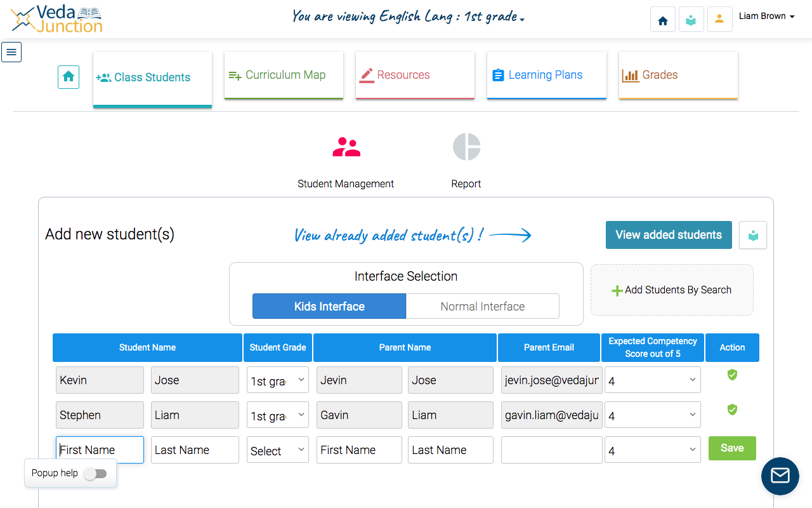Select the Kids Interface option
This screenshot has height=508, width=812.
point(329,306)
